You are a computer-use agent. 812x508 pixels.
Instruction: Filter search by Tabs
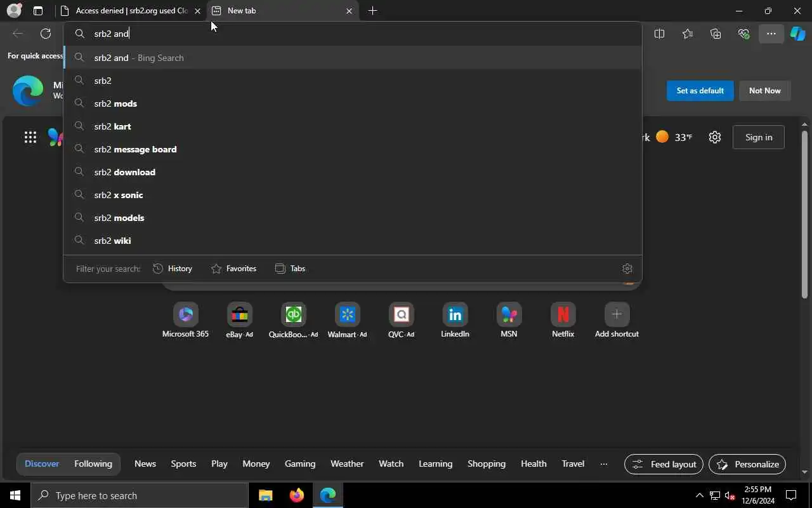point(291,269)
